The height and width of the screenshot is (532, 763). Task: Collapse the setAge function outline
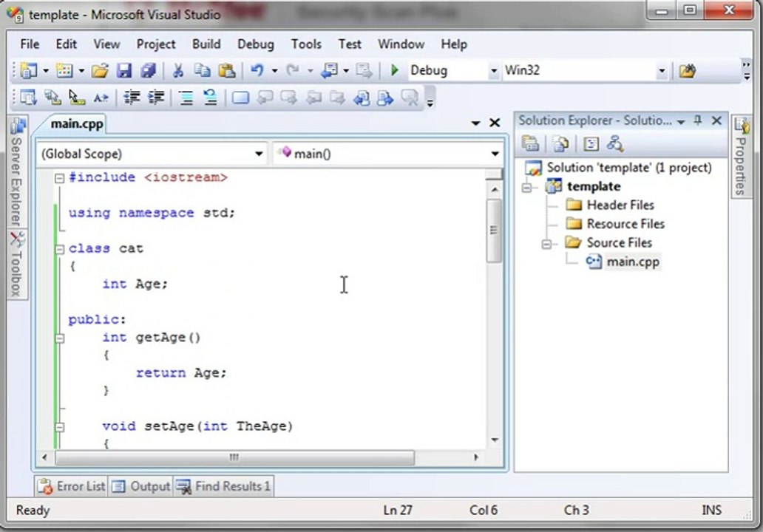click(x=59, y=428)
